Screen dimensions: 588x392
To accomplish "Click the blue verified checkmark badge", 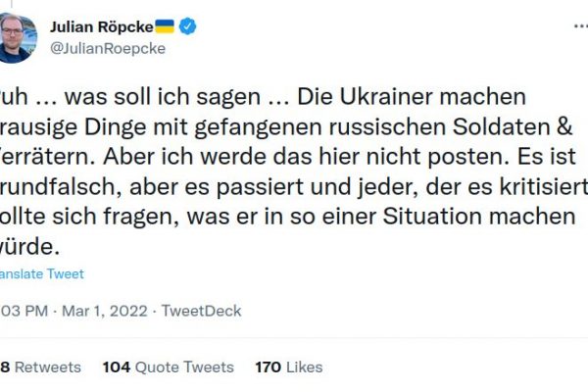I will [187, 26].
